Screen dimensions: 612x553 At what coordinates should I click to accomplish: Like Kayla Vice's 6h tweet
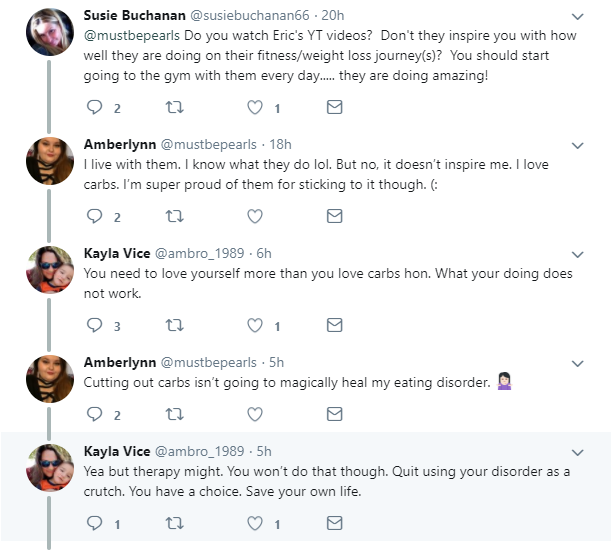[x=255, y=325]
